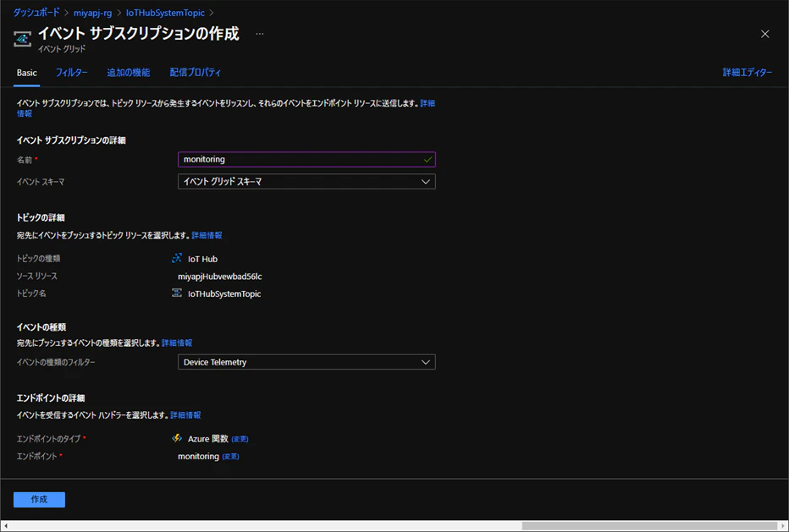Screen dimensions: 789x532
Task: Click the IoTHubSystemTopic topic name text
Action: 224,294
